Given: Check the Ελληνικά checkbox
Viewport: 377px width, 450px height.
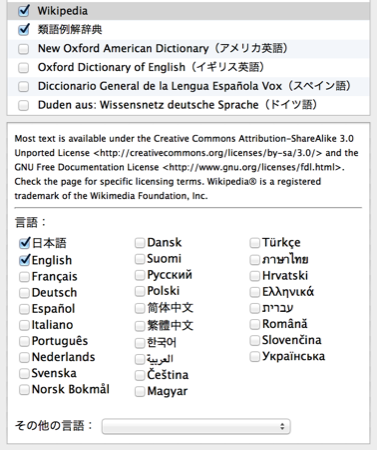Looking at the screenshot, I should click(255, 292).
